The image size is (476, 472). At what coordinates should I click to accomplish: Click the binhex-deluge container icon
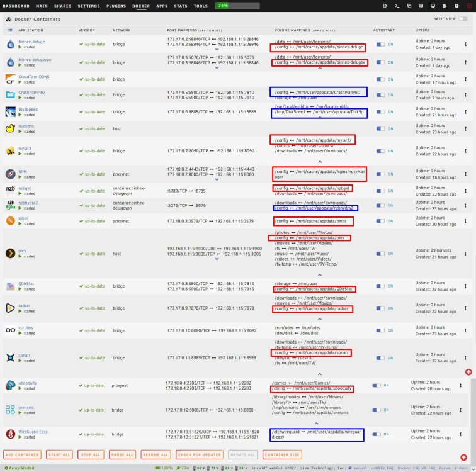coord(11,44)
